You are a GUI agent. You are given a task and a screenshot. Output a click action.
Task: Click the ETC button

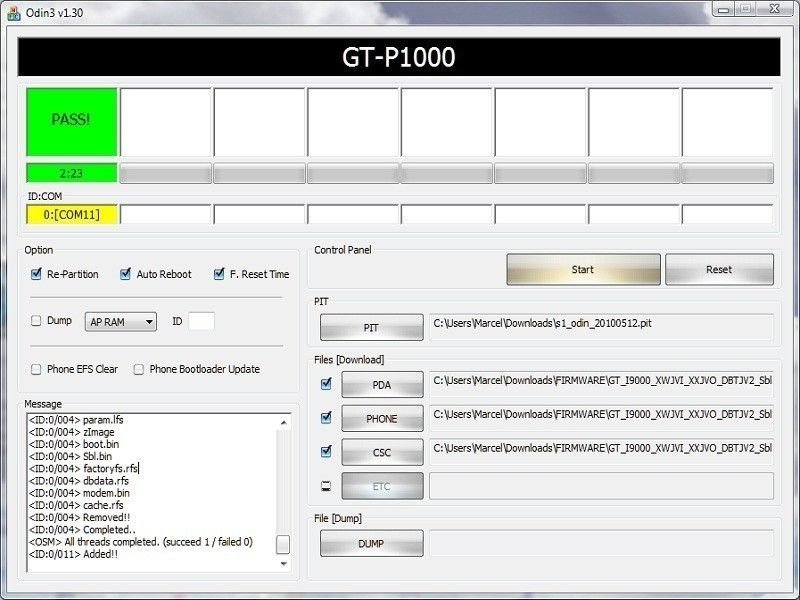click(382, 486)
